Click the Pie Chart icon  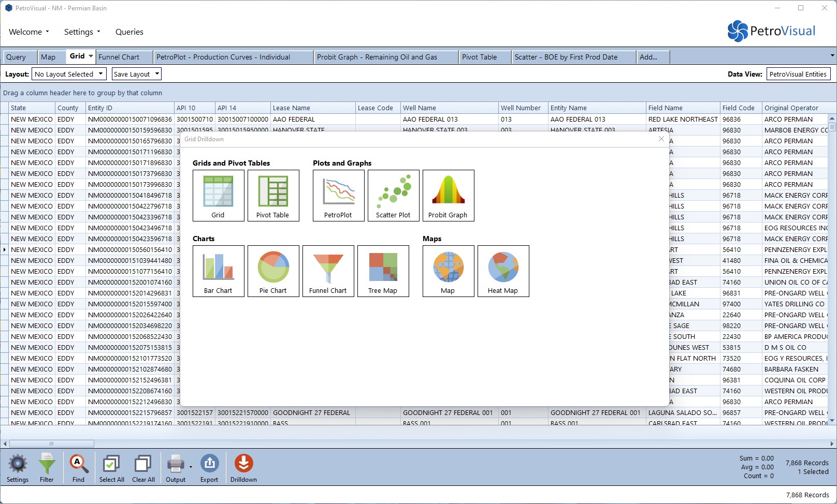(273, 271)
